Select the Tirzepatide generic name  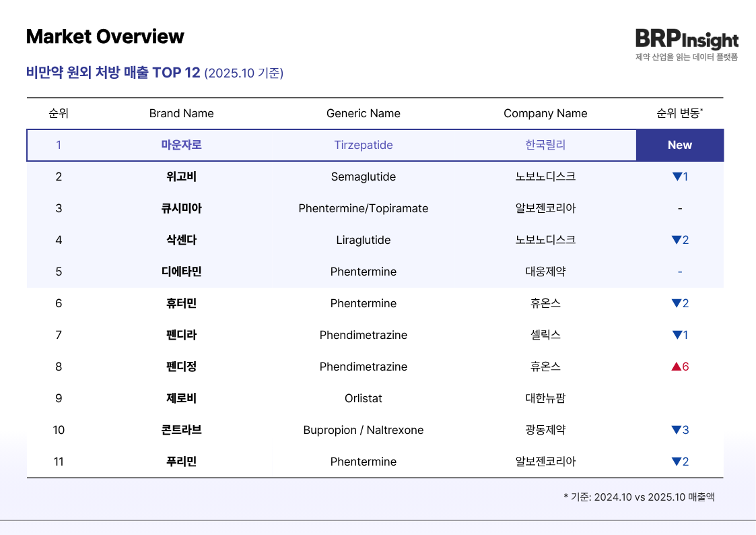363,145
